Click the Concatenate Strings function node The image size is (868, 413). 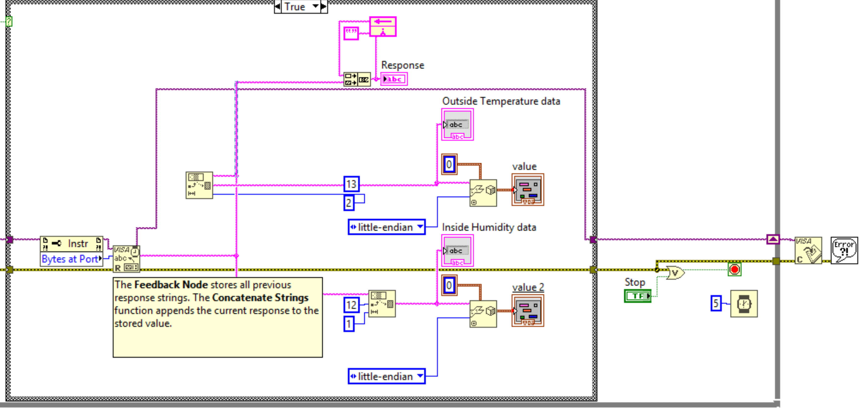[x=357, y=80]
